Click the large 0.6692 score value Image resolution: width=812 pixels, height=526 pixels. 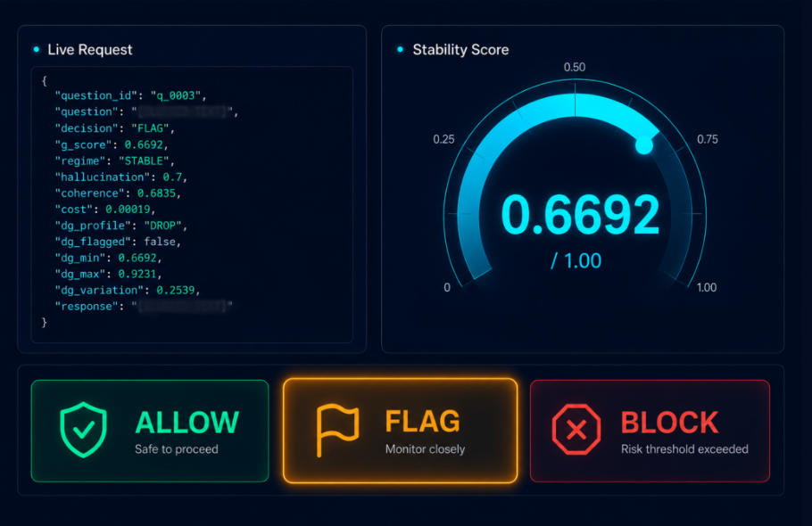581,215
